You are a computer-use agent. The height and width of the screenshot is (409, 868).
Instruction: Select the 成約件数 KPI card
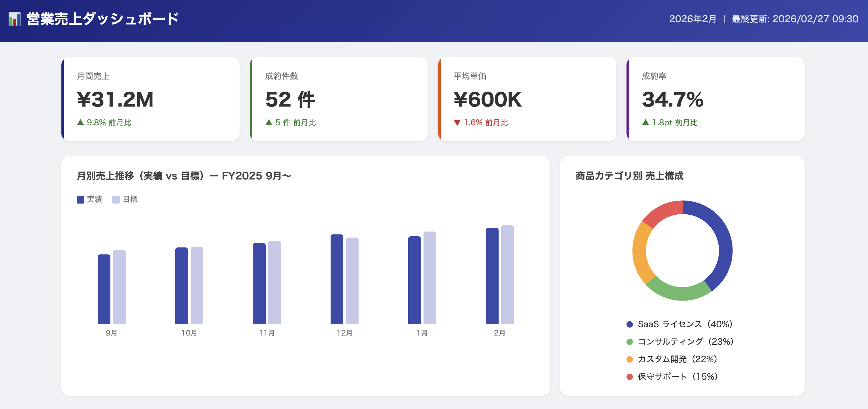click(339, 99)
